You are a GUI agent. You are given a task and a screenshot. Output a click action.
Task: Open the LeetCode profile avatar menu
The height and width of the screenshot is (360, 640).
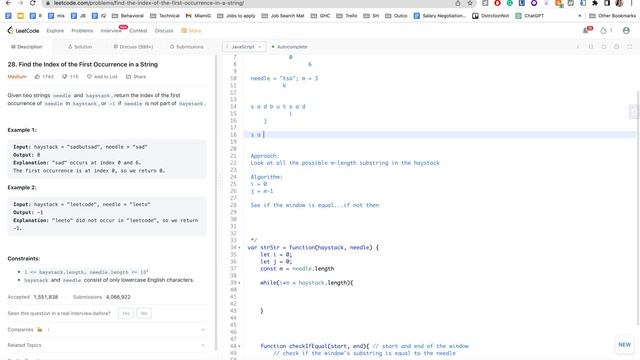pos(626,31)
